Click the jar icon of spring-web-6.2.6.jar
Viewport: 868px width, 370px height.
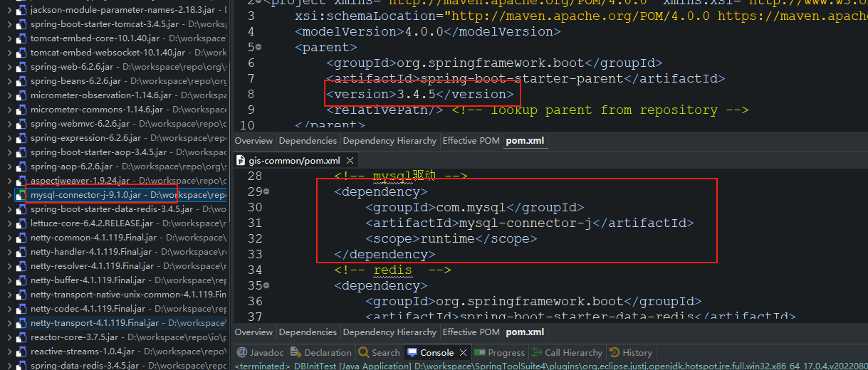coord(21,67)
